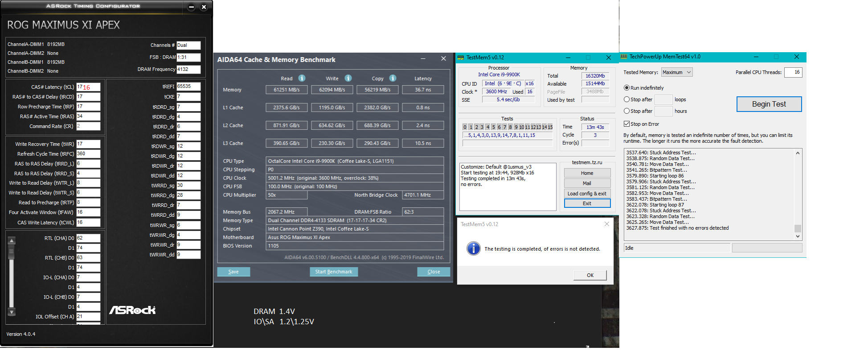Viewport: 868px width, 351px height.
Task: Minimize the ASRock Timing Configurator window
Action: click(191, 7)
